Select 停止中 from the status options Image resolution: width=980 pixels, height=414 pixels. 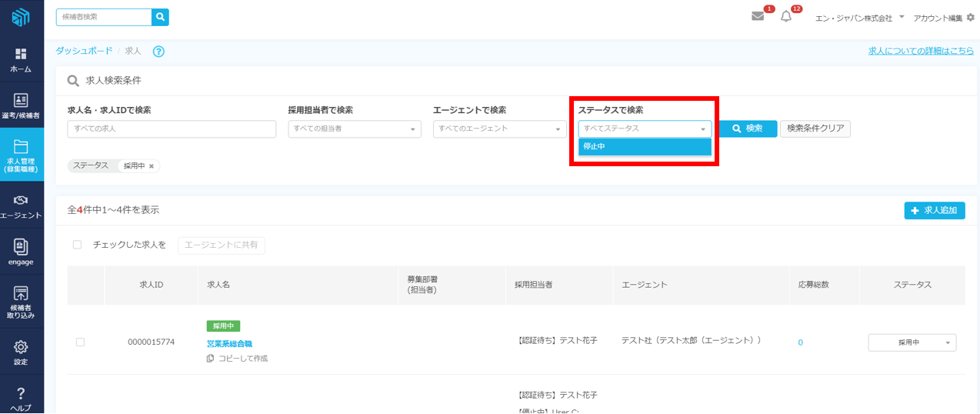click(x=645, y=146)
